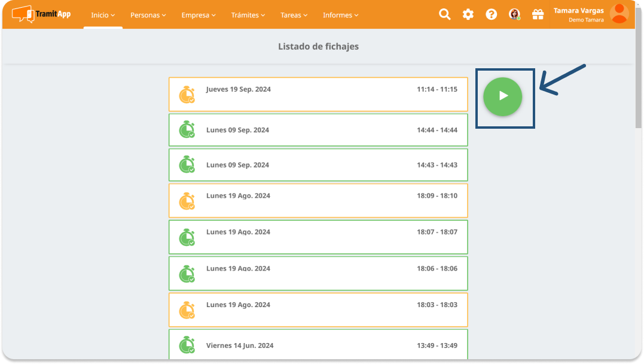Click the TramitApp logo
The height and width of the screenshot is (364, 644).
point(41,14)
